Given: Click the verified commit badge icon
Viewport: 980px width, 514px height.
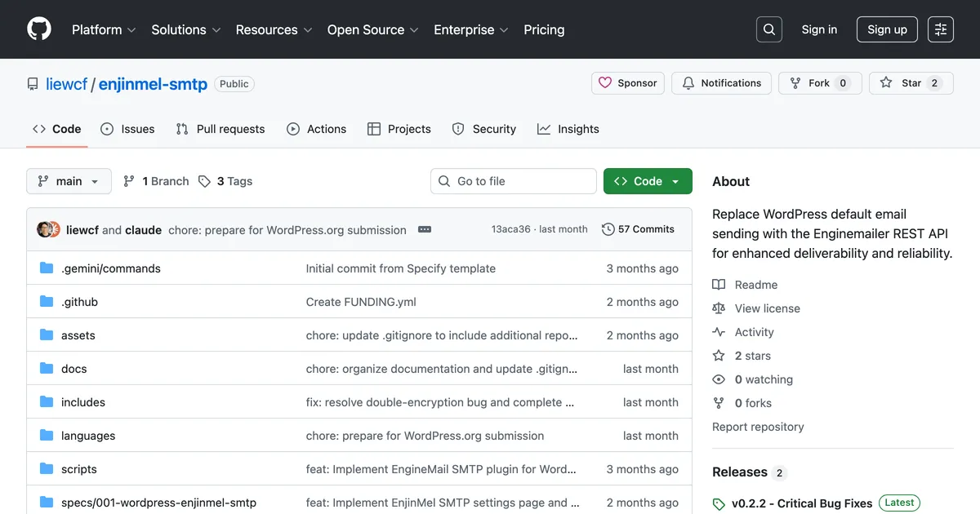Looking at the screenshot, I should (x=424, y=229).
